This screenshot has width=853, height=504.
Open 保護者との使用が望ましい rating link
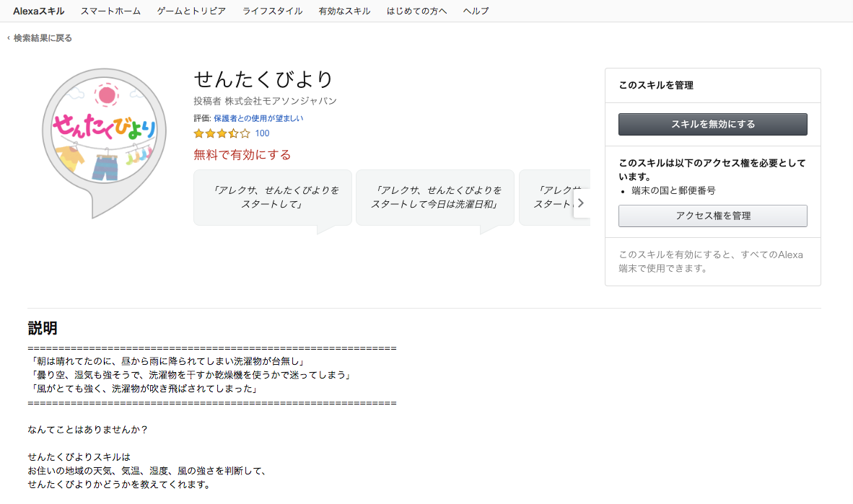258,118
